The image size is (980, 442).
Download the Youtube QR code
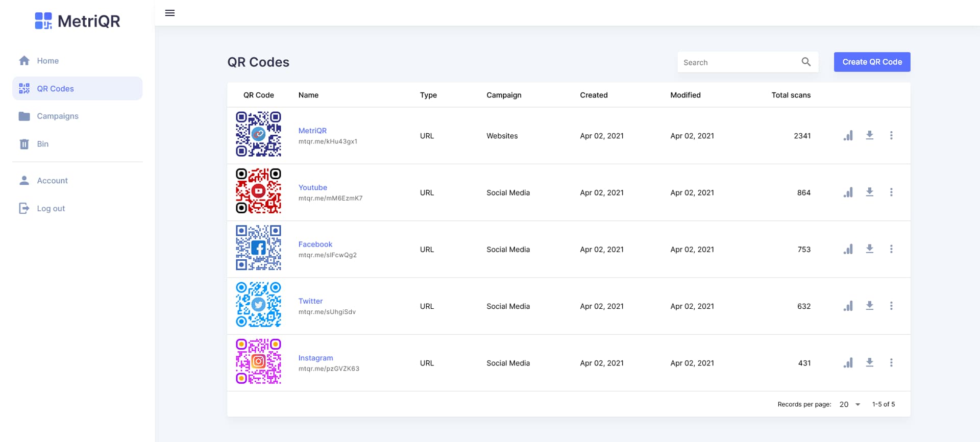pos(870,192)
